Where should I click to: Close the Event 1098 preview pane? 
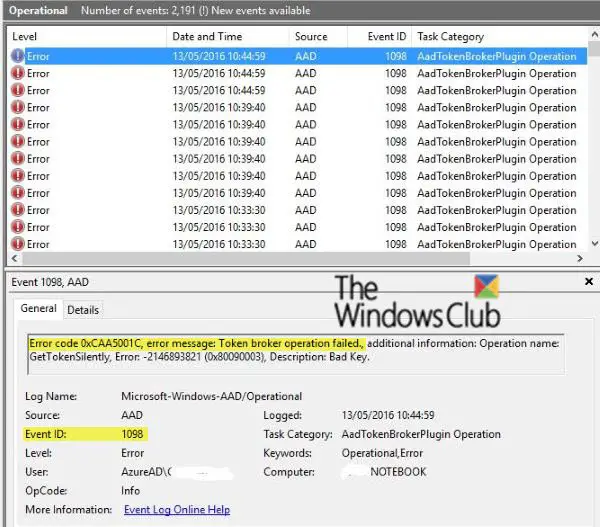point(589,282)
